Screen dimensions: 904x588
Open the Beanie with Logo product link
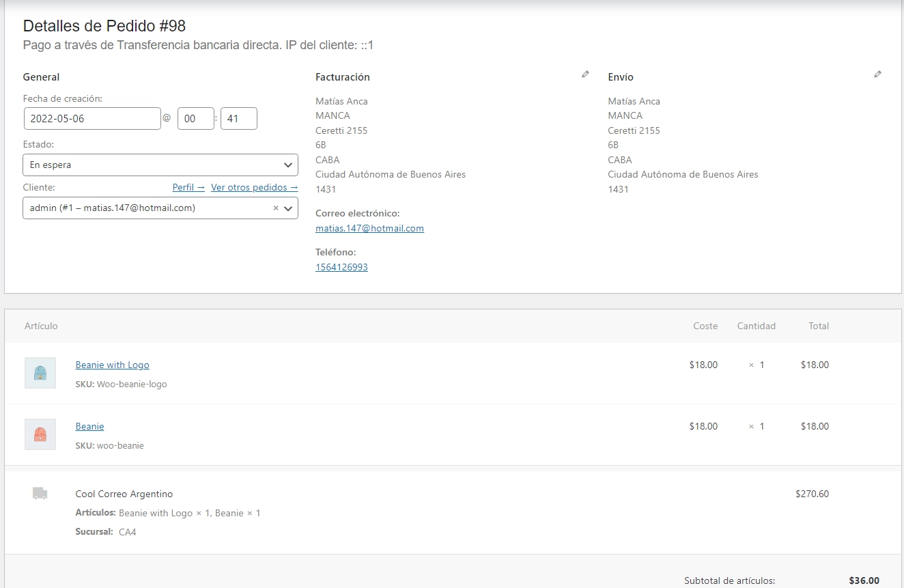[x=112, y=365]
